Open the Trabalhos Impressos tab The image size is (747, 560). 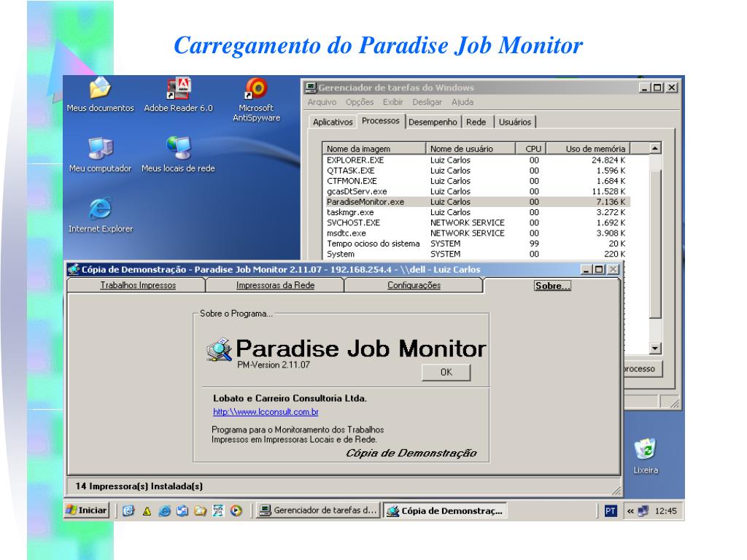(x=138, y=285)
